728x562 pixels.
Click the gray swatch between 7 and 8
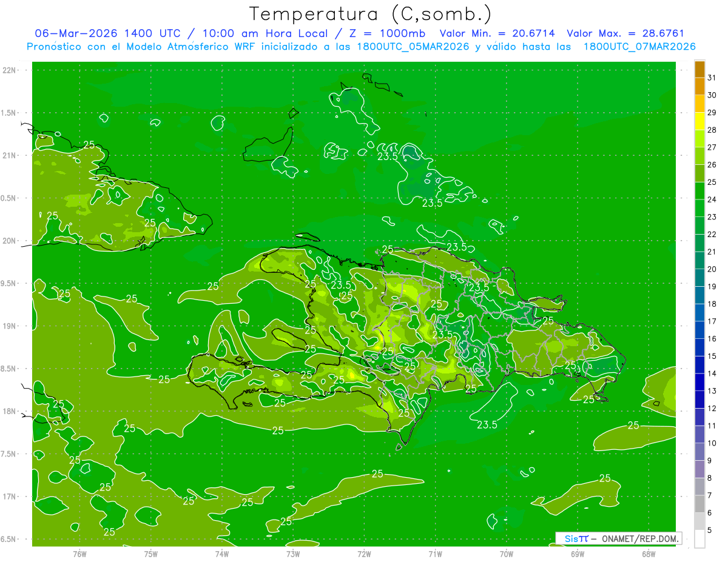[x=699, y=487]
